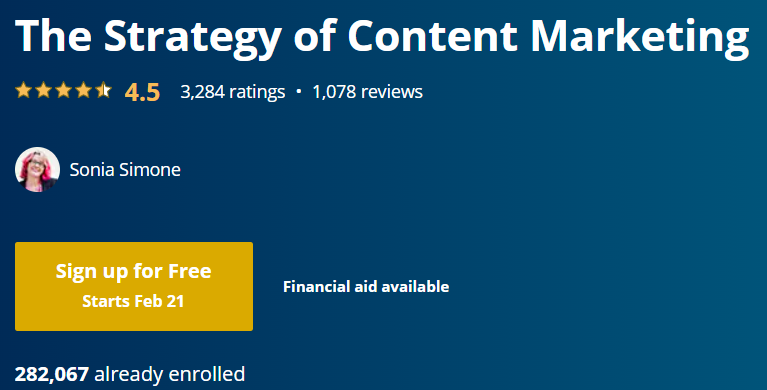
Task: Click the word Strategy in the heading
Action: click(x=193, y=37)
